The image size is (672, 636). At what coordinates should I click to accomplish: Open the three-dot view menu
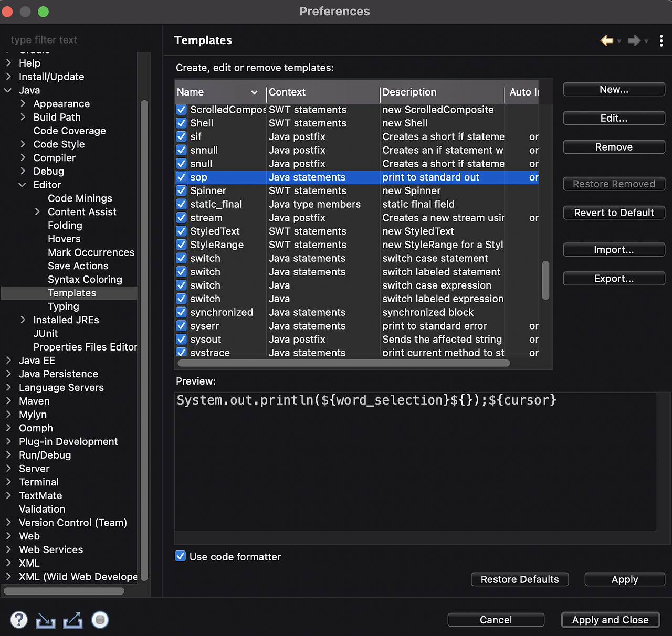(x=661, y=40)
